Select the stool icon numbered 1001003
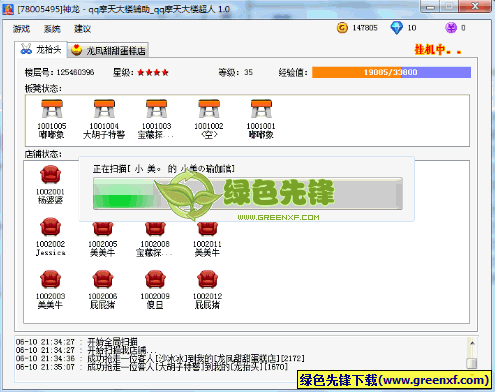This screenshot has width=495, height=392. [x=156, y=109]
